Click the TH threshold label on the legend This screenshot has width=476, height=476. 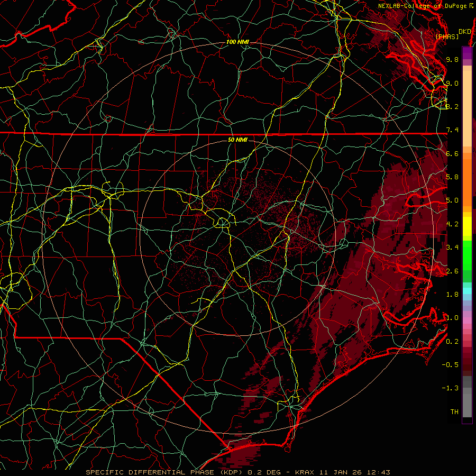[454, 412]
